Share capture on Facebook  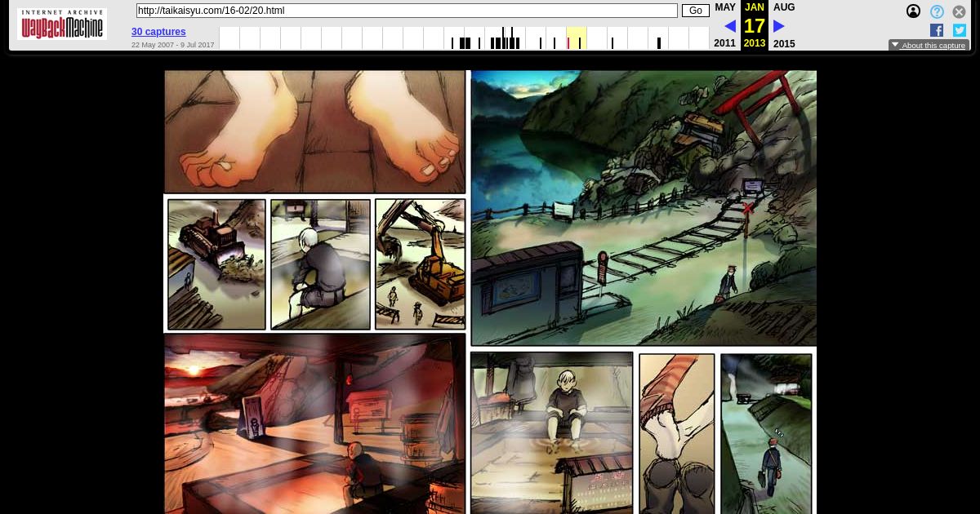[937, 30]
